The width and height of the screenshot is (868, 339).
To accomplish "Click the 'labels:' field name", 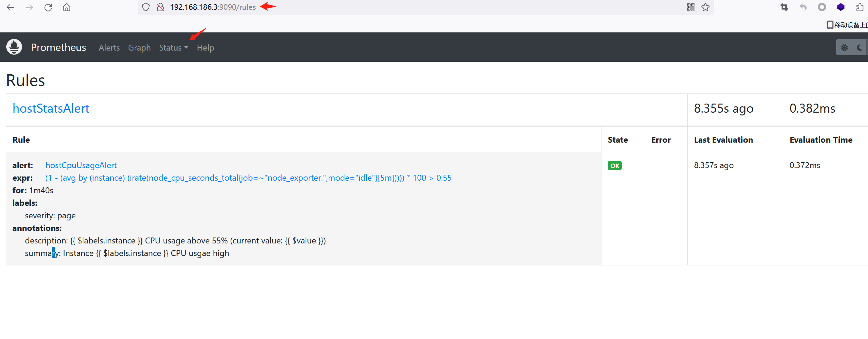I will (25, 203).
